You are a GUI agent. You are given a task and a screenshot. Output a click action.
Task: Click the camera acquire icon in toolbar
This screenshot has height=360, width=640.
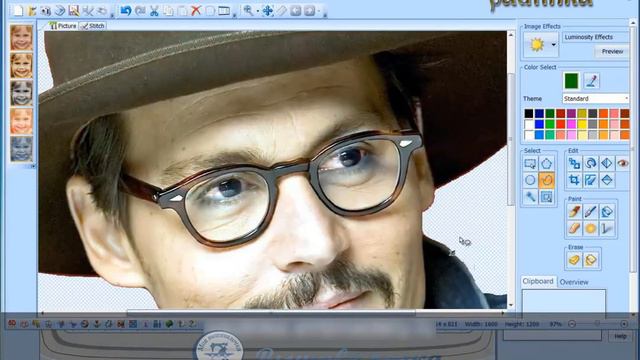pos(46,11)
